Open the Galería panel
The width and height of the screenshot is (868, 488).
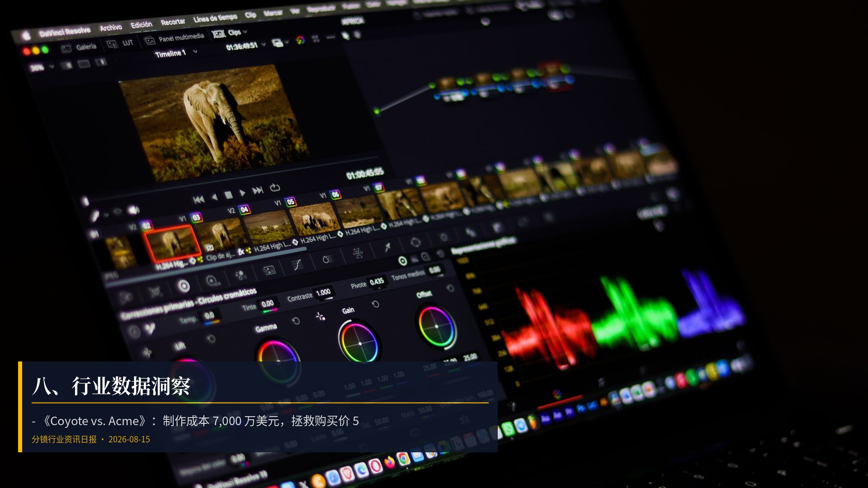pos(79,47)
